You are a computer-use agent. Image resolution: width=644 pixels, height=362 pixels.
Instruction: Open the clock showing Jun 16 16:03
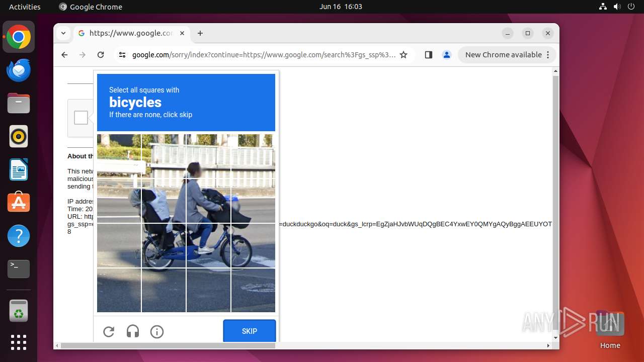(x=341, y=7)
